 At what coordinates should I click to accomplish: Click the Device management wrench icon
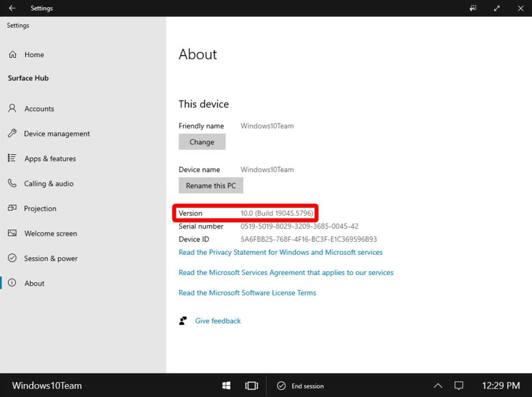[12, 133]
